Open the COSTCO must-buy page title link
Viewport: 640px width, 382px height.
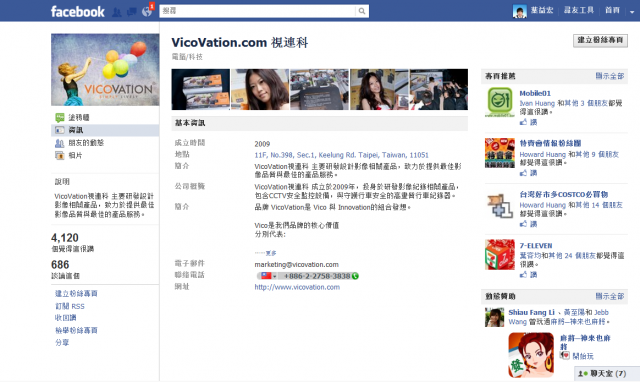[x=564, y=194]
